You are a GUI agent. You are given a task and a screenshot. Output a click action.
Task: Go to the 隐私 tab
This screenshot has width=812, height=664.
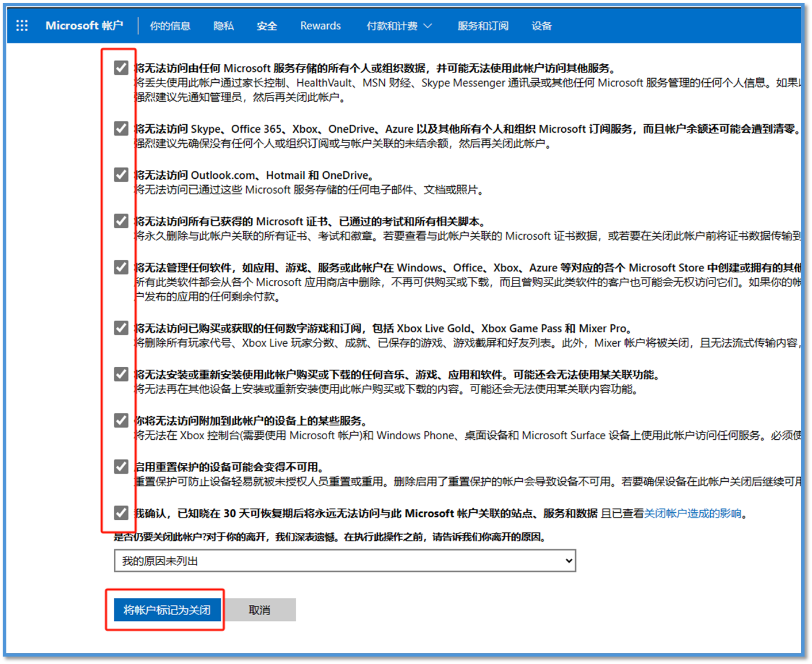223,26
